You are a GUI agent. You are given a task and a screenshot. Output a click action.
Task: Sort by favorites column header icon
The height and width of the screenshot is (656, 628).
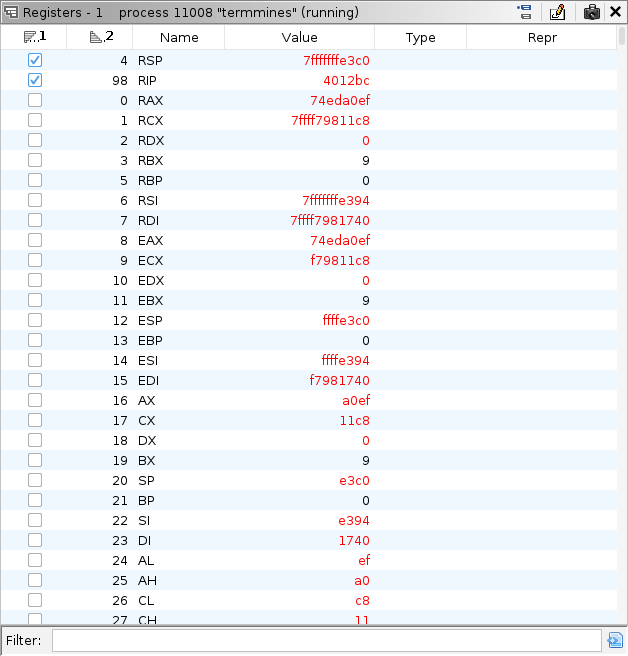pos(35,37)
